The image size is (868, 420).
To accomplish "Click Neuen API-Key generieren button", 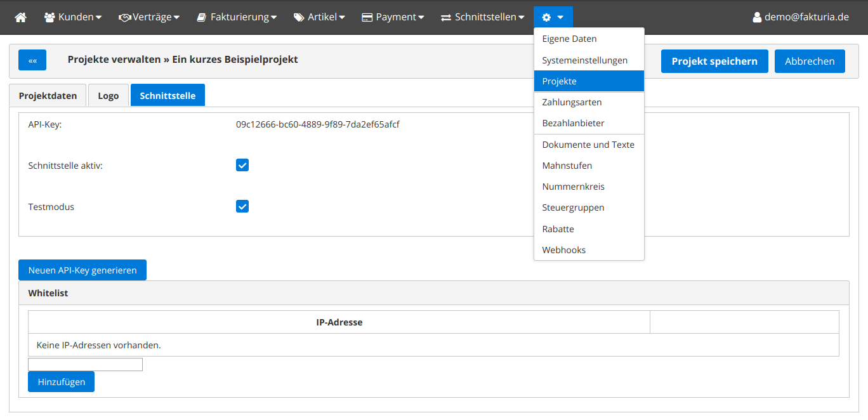I will click(x=82, y=270).
